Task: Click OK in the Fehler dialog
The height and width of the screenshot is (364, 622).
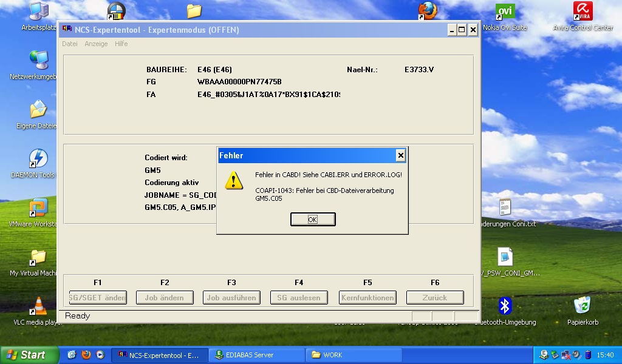Action: click(313, 219)
